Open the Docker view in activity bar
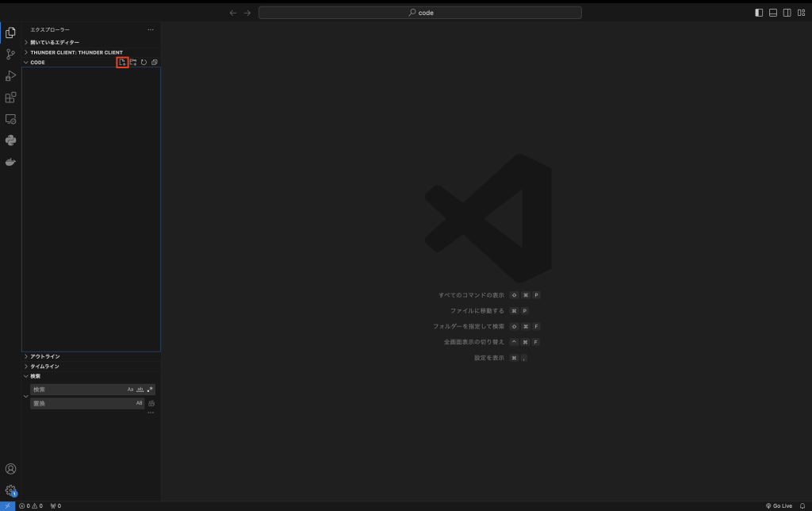Screen dimensions: 812x511 (x=10, y=162)
